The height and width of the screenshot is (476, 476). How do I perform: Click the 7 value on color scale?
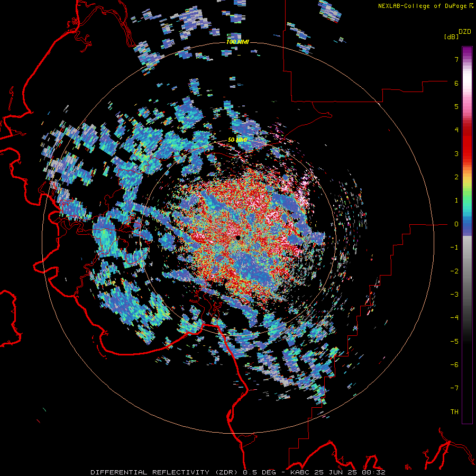(x=456, y=59)
